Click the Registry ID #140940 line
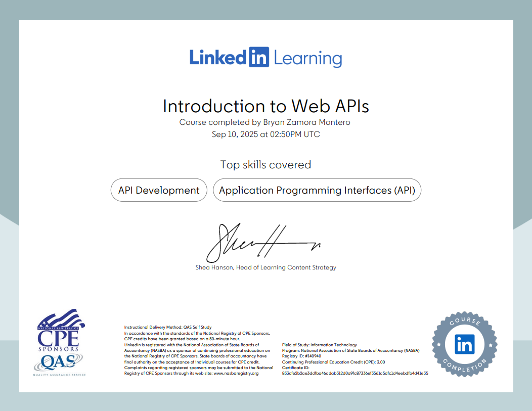532x411 pixels. click(301, 356)
